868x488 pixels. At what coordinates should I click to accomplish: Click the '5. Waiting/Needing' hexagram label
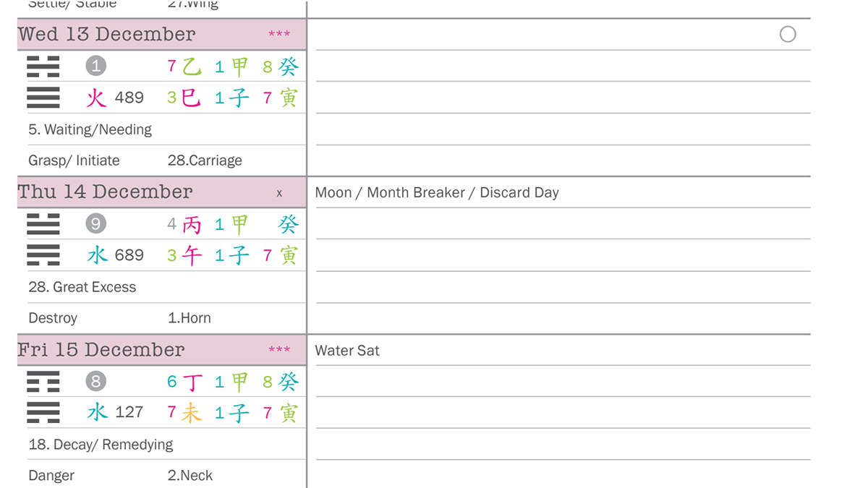coord(90,129)
